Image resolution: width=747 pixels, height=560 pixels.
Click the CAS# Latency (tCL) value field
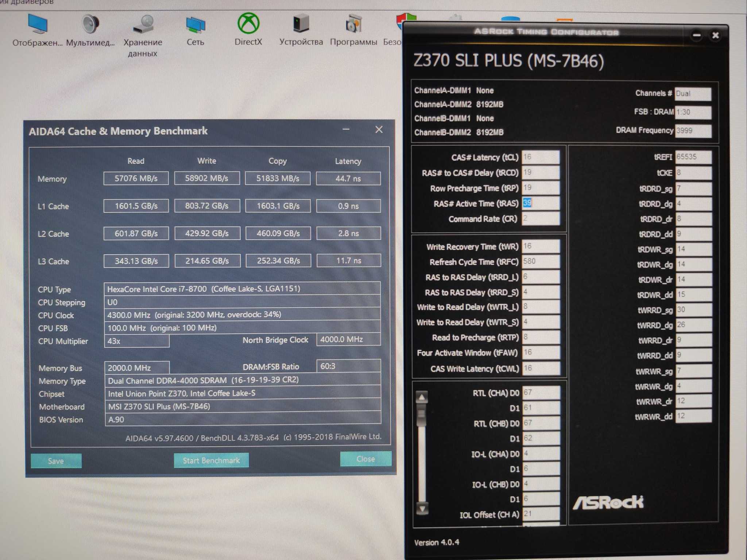pyautogui.click(x=541, y=157)
